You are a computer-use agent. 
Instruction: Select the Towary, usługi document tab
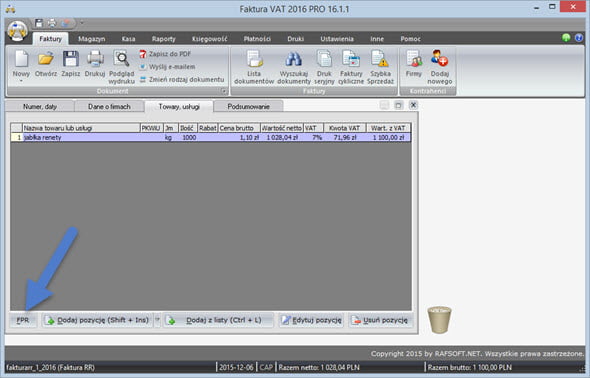179,106
